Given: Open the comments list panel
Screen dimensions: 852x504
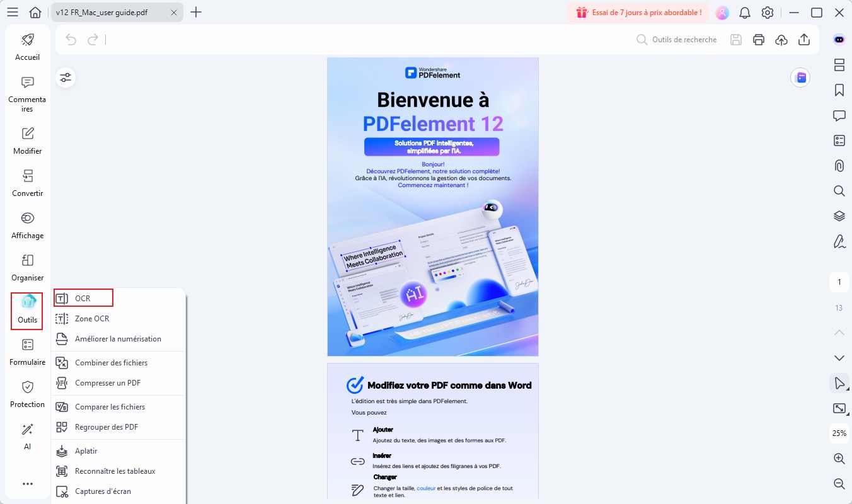Looking at the screenshot, I should pyautogui.click(x=839, y=115).
